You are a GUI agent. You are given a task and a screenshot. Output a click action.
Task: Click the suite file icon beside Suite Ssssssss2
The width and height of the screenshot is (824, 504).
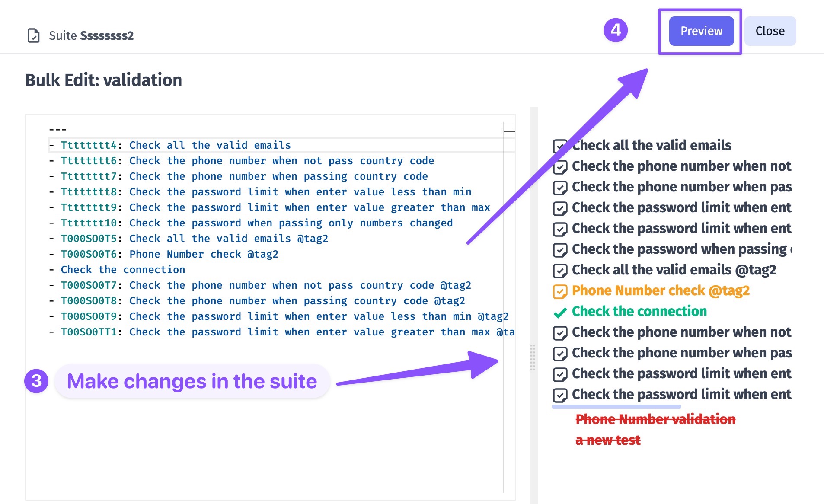34,35
